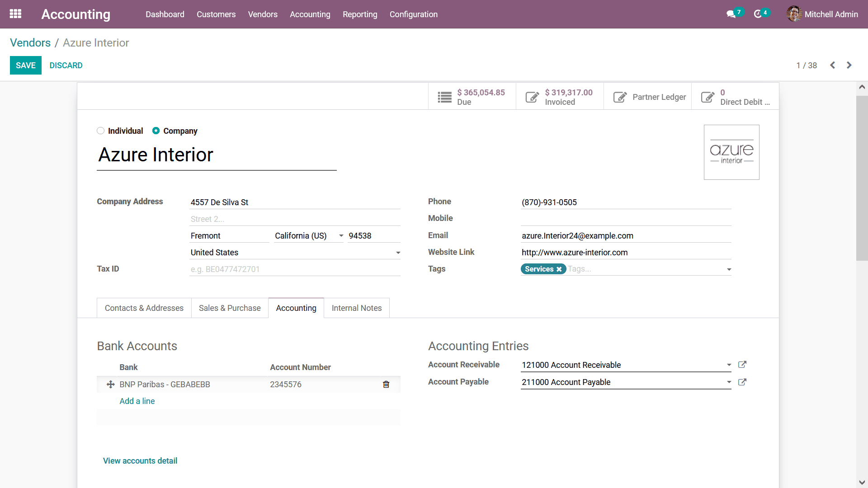Click the Direct Debit icon
This screenshot has width=868, height=488.
(708, 97)
